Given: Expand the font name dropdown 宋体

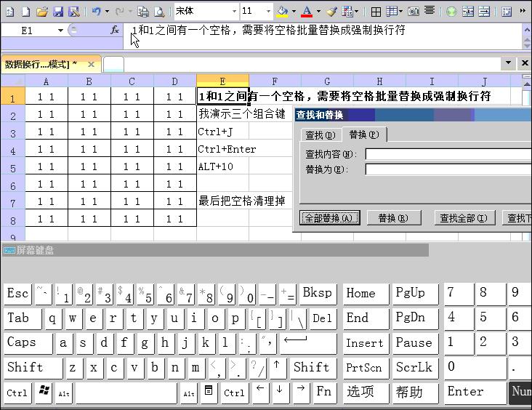Looking at the screenshot, I should 234,12.
